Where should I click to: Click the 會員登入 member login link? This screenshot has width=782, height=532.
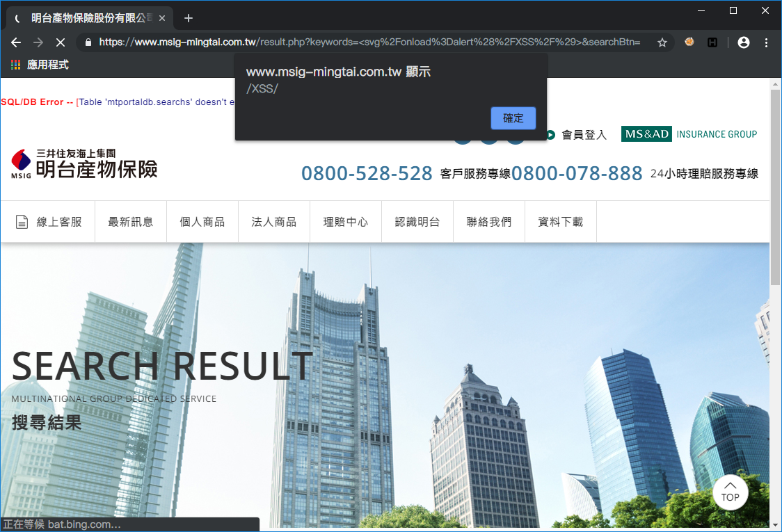click(584, 135)
